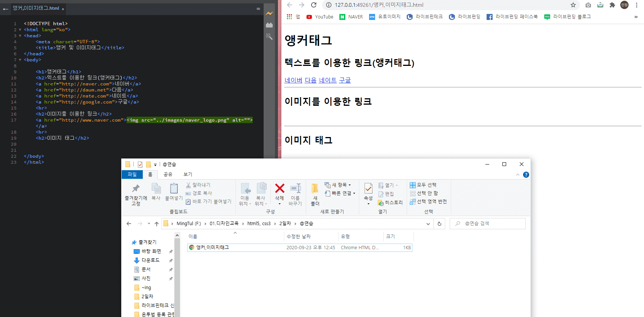Screen dimensions: 644x317
Task: Click the left arrow above the Brackets line numbers
Action: click(6, 9)
